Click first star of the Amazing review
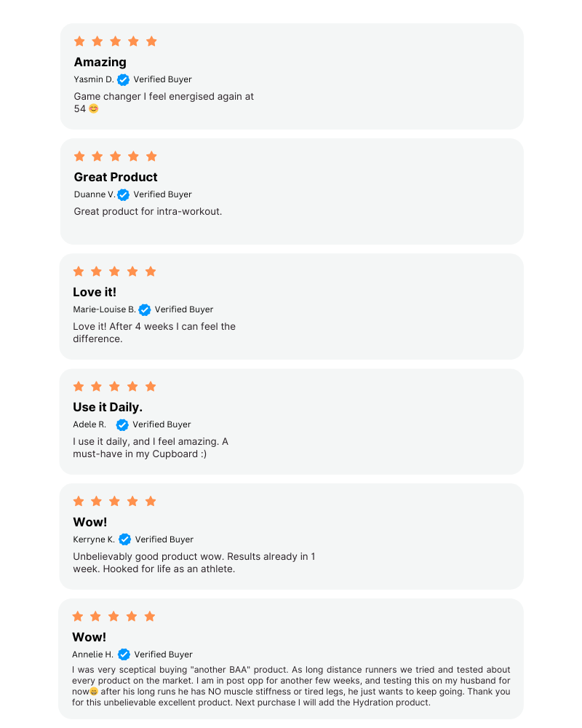Image resolution: width=582 pixels, height=728 pixels. click(x=79, y=41)
